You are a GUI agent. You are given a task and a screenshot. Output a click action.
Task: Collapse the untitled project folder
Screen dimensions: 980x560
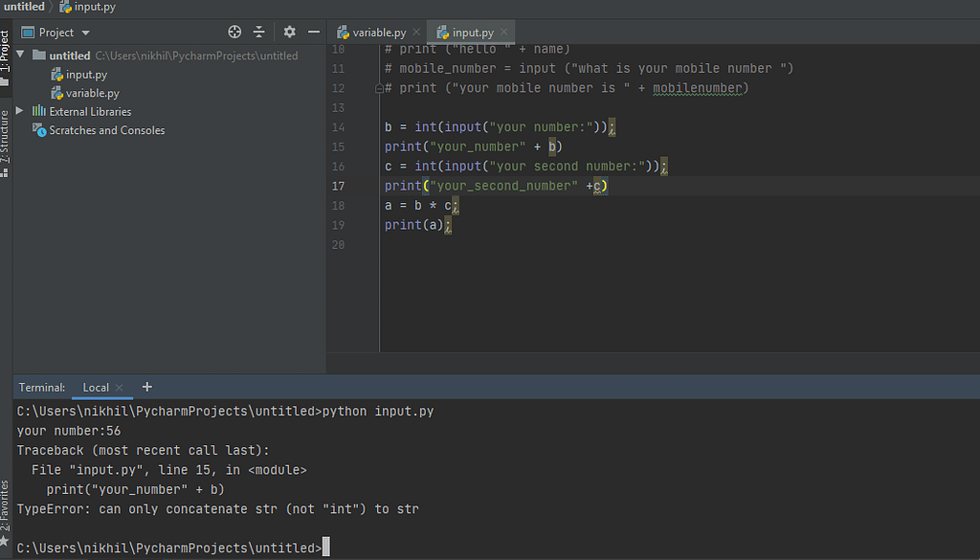(21, 55)
